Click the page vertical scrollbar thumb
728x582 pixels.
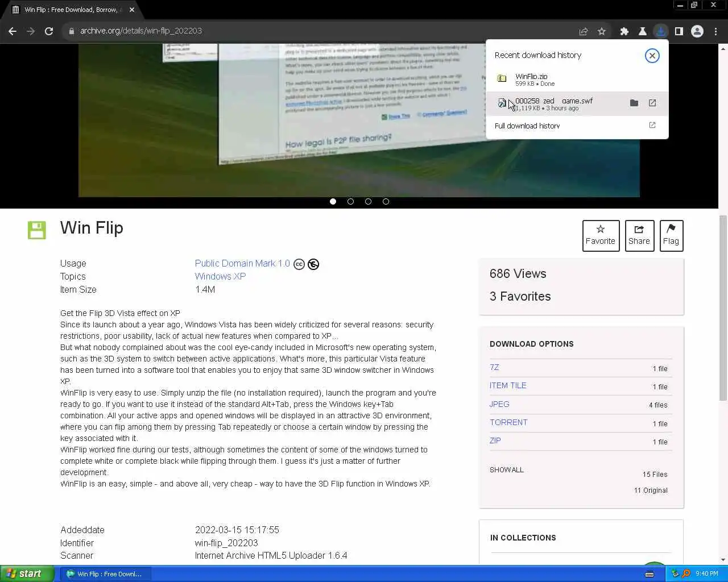723,307
